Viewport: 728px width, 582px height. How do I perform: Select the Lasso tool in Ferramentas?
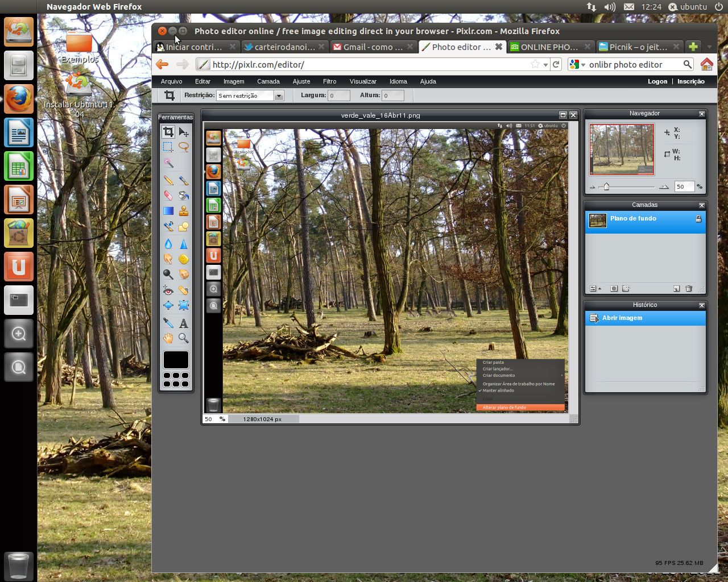(183, 147)
